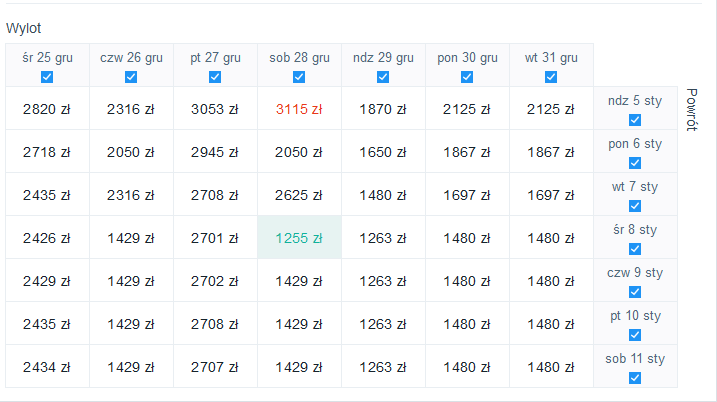The image size is (717, 402).
Task: Pick the 2945 zł fare cell
Action: pos(215,151)
